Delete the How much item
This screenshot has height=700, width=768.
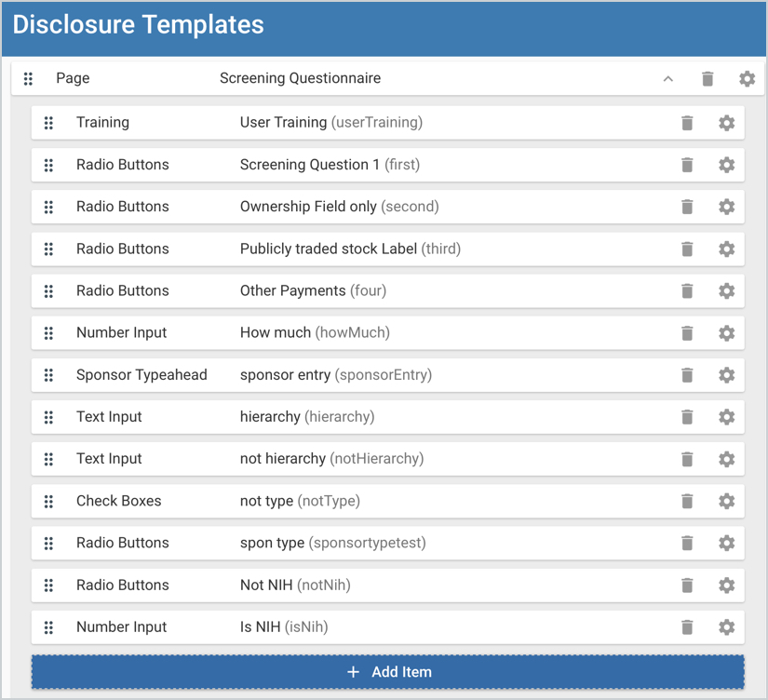click(687, 333)
